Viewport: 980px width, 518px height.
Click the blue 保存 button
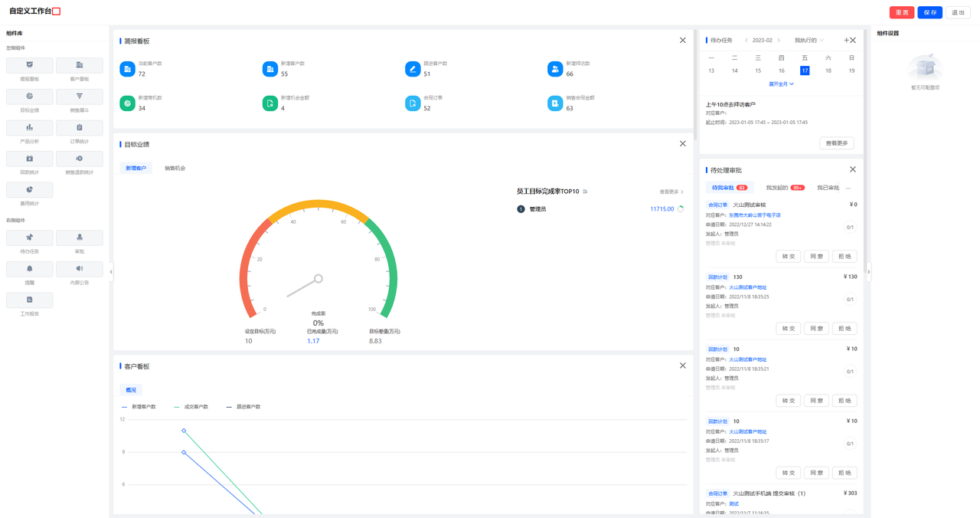click(930, 12)
